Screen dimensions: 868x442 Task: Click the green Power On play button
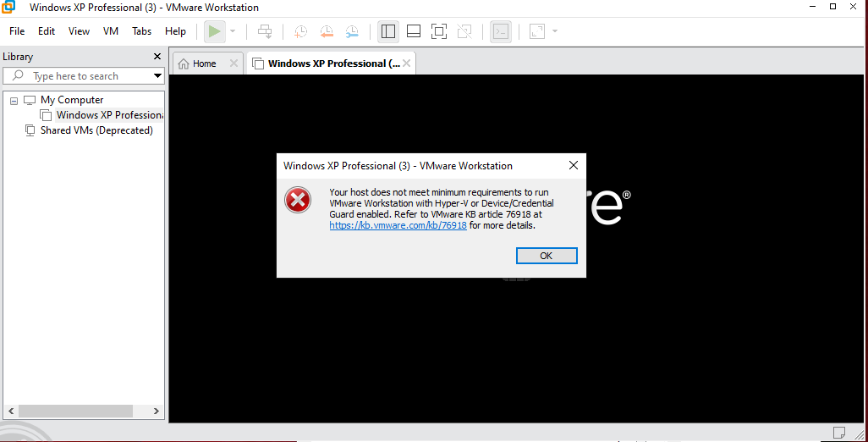pyautogui.click(x=214, y=31)
